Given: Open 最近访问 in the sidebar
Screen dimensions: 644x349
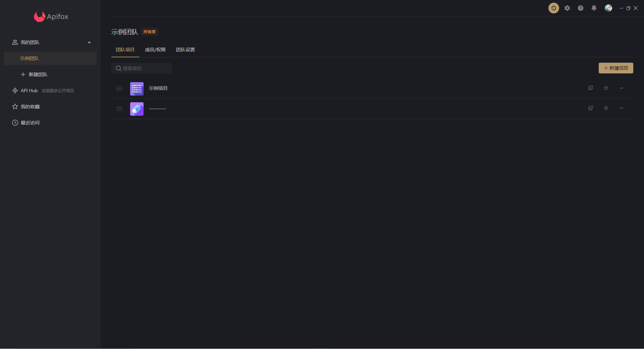Looking at the screenshot, I should click(30, 123).
